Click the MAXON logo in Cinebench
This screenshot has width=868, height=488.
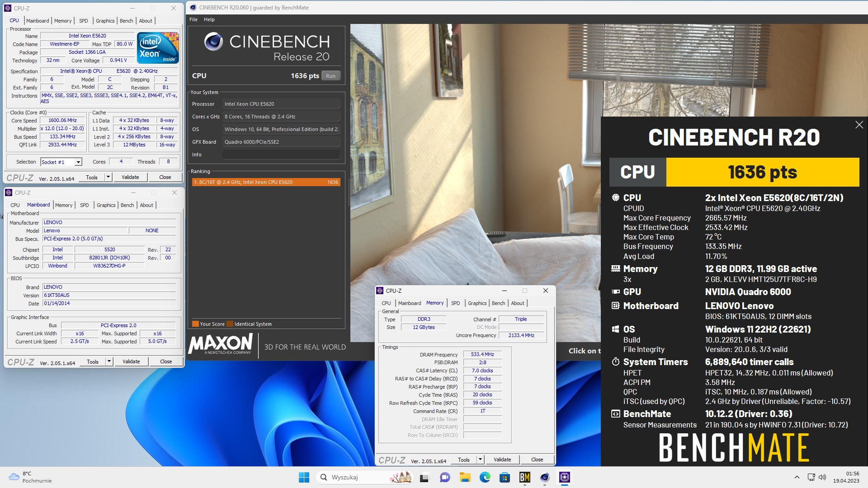(221, 344)
